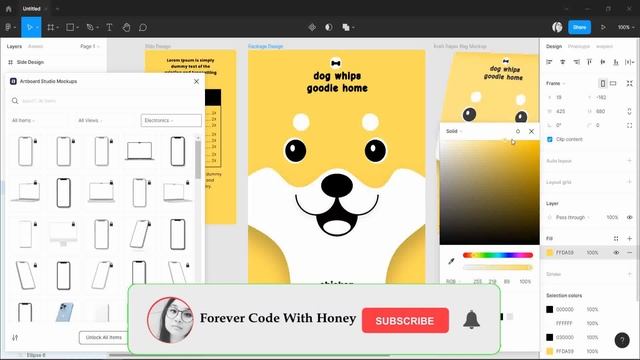Click the search icon in Artboard Studio
Screen dimensions: 640x360
click(15, 101)
